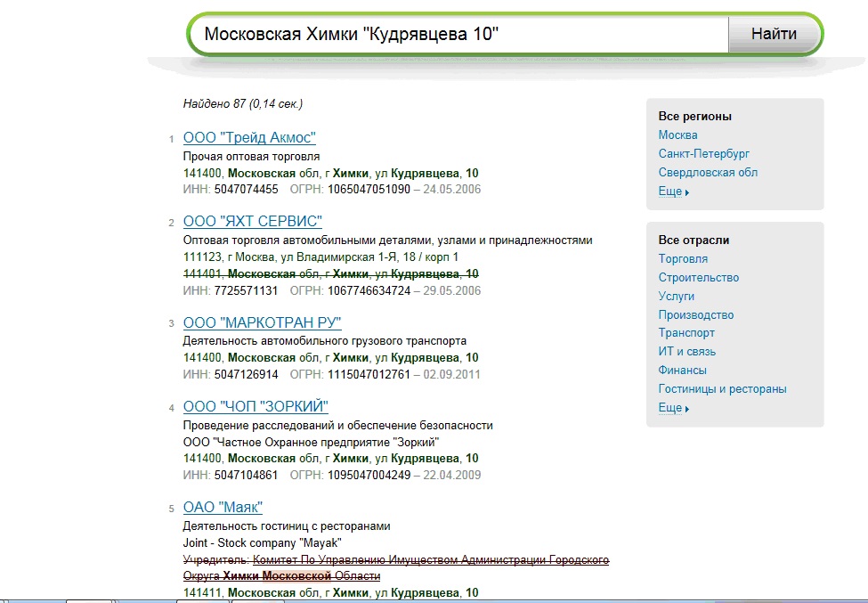Click ИНН value 7725571131

click(247, 290)
